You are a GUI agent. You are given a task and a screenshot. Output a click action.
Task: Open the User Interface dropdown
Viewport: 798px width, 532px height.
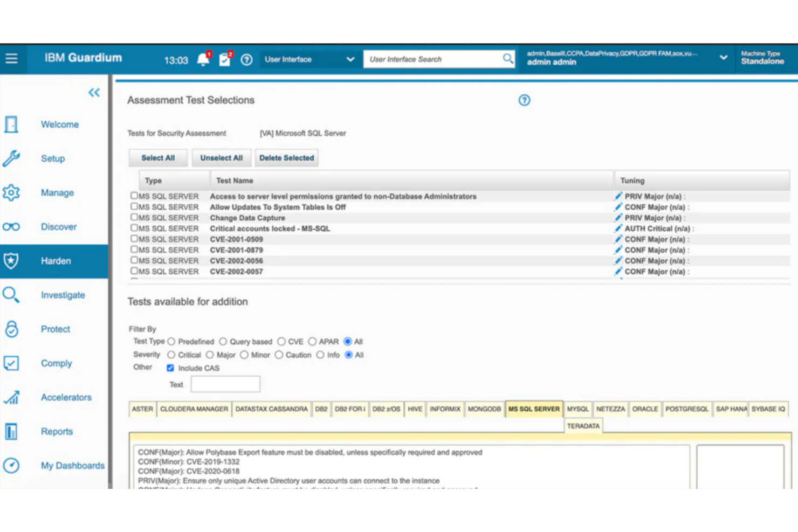[309, 59]
